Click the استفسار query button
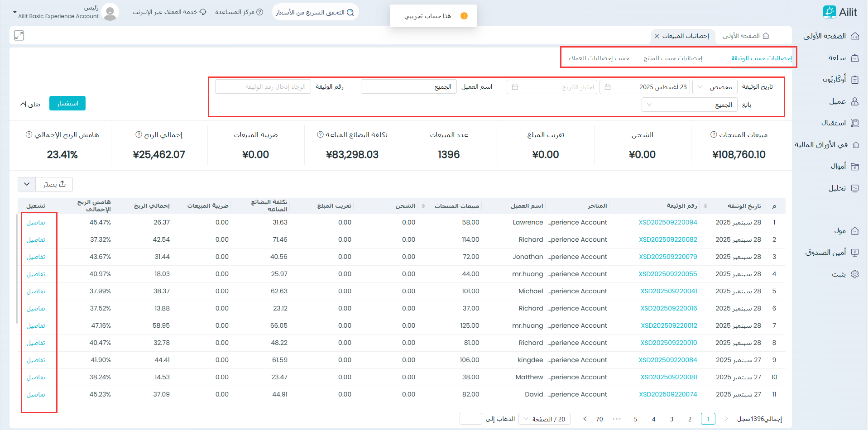The height and width of the screenshot is (430, 868). (x=67, y=104)
